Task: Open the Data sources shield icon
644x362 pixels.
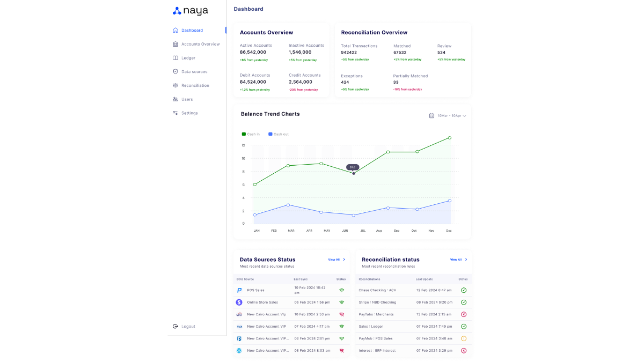Action: coord(175,71)
